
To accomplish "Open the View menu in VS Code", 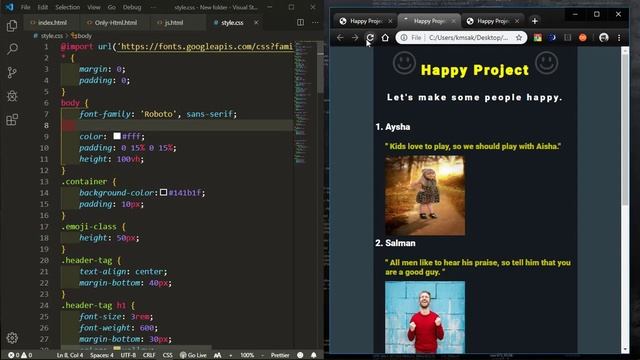I will 93,7.
